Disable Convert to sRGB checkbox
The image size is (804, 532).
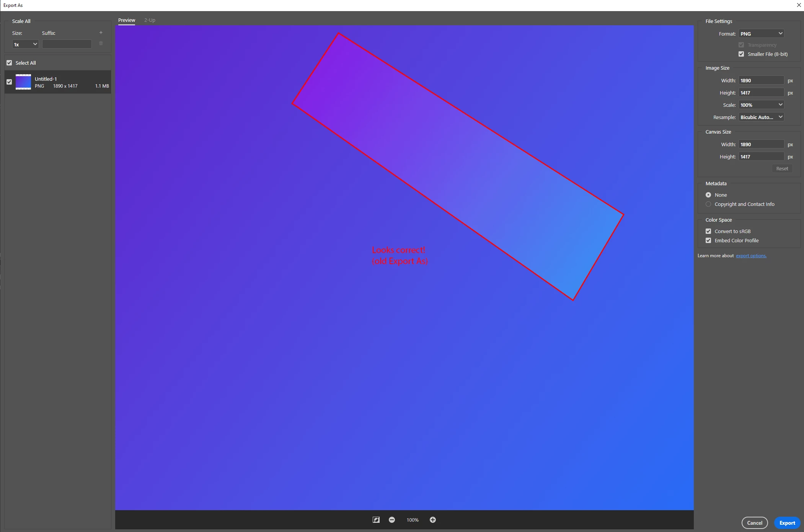[708, 231]
